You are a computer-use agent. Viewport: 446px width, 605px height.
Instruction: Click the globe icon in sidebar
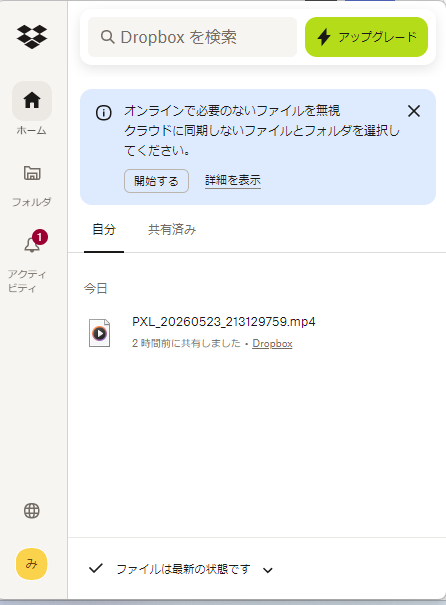coord(32,511)
